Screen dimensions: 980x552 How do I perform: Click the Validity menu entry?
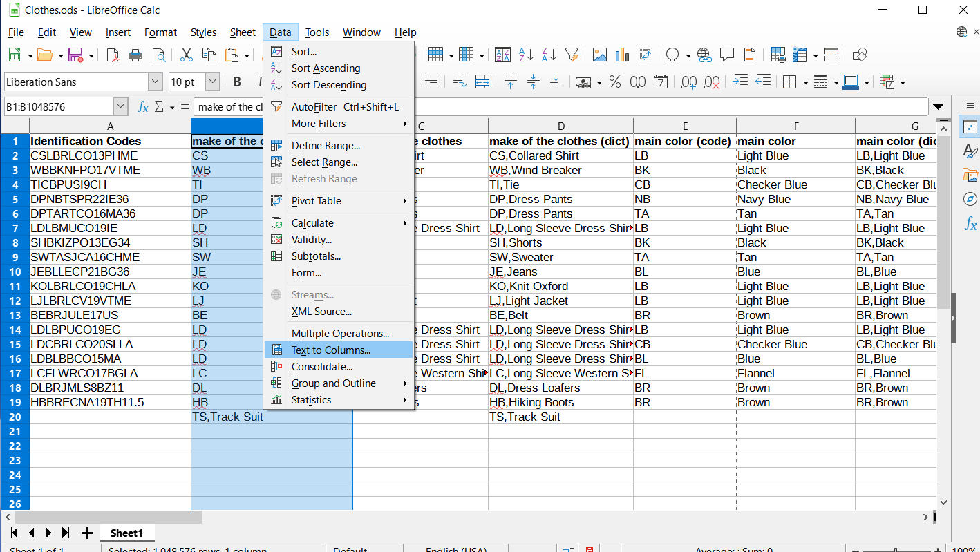click(x=339, y=240)
